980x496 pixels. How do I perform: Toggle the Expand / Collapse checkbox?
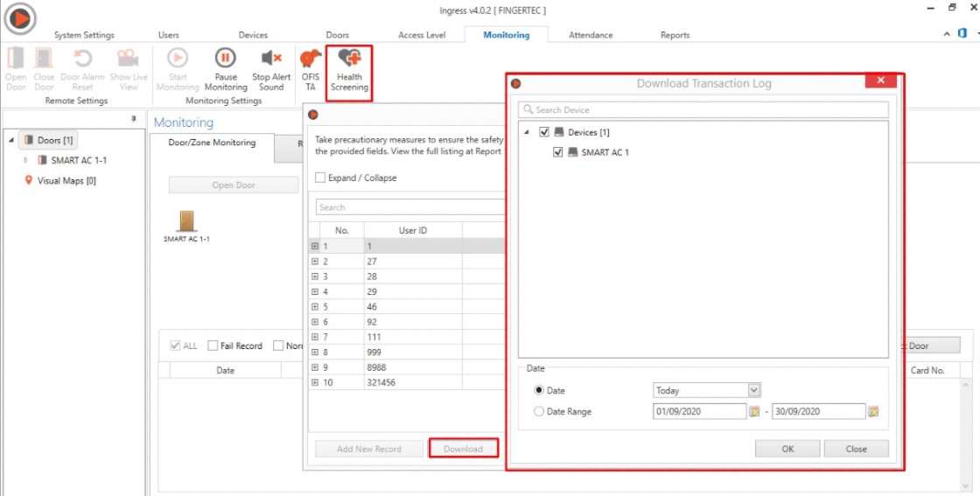coord(320,178)
